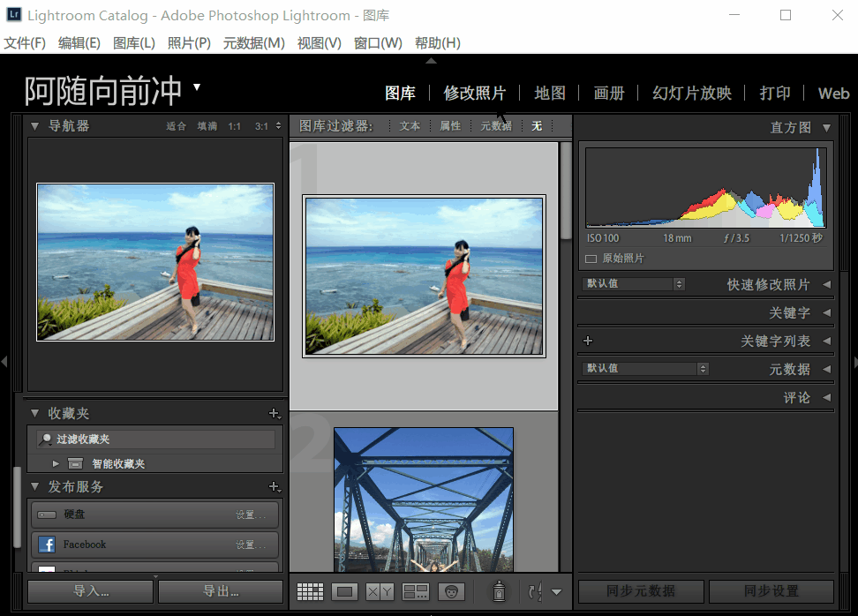Viewport: 858px width, 616px height.
Task: Expand the 关键字 keywording panel
Action: pyautogui.click(x=827, y=313)
